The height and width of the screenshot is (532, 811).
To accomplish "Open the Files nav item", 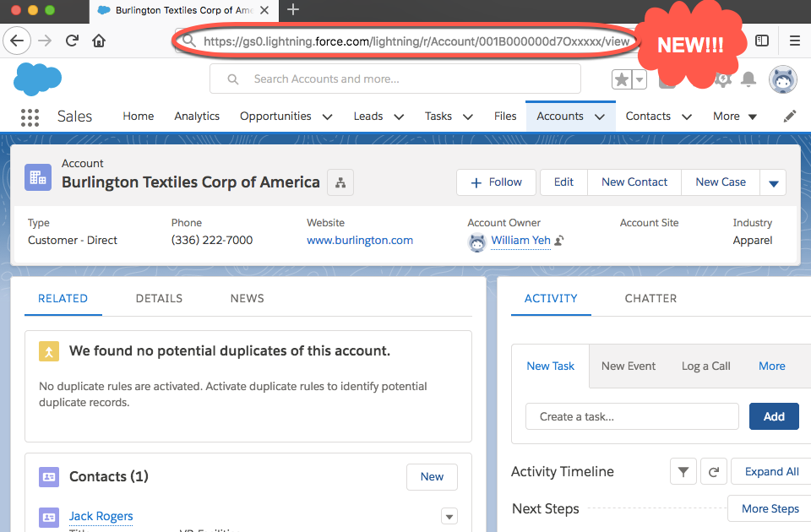I will pyautogui.click(x=505, y=117).
